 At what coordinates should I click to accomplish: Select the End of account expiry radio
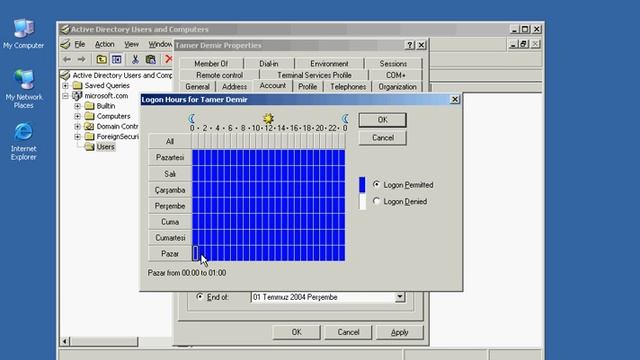(200, 297)
